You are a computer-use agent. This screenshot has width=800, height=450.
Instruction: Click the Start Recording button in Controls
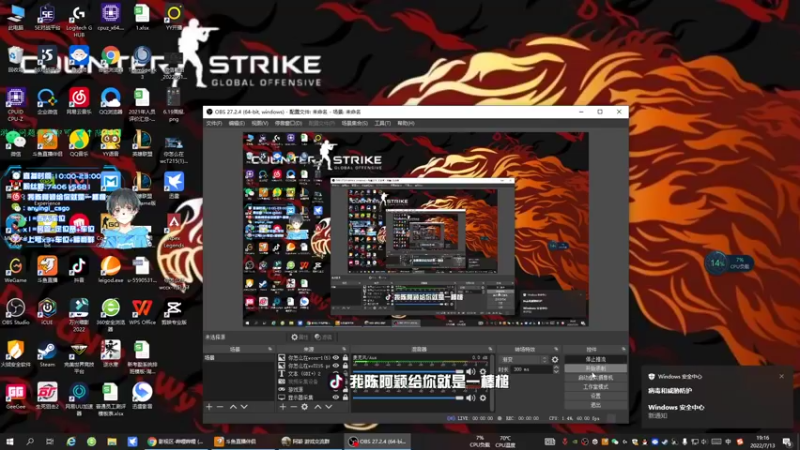point(595,368)
